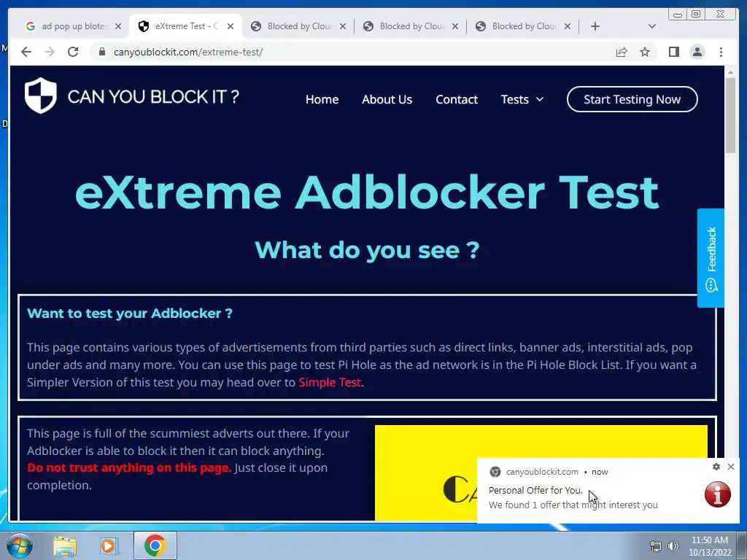This screenshot has width=747, height=560.
Task: Close the eXtreme Test tab
Action: tap(231, 26)
